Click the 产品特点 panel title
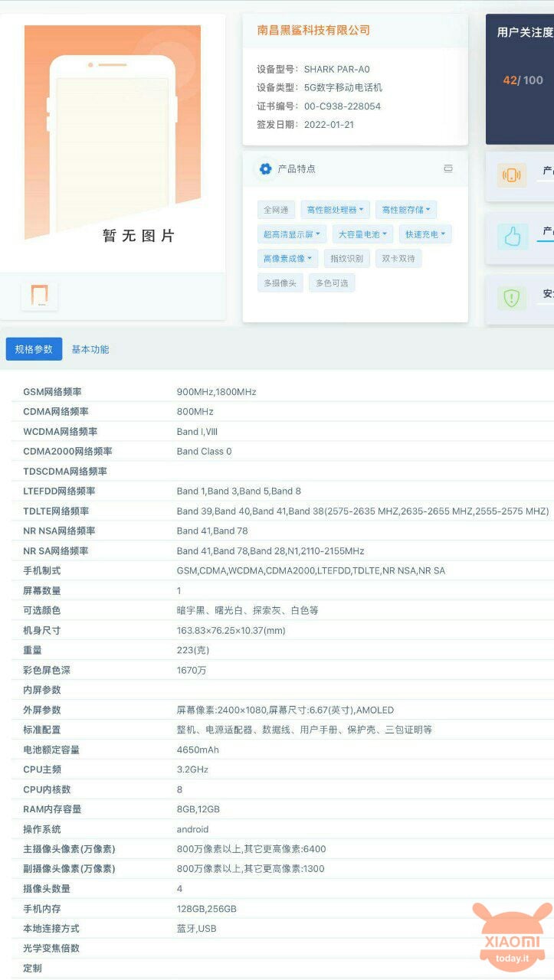The height and width of the screenshot is (980, 554). [297, 168]
